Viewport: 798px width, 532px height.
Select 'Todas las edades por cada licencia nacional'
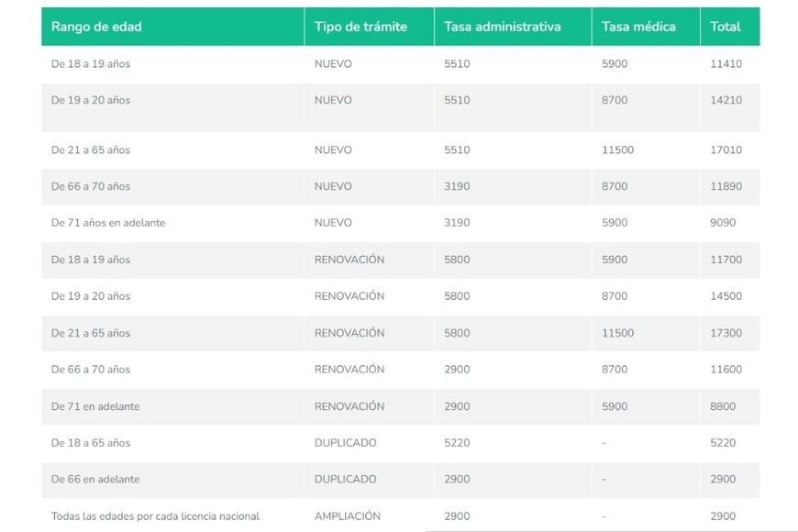coord(155,516)
